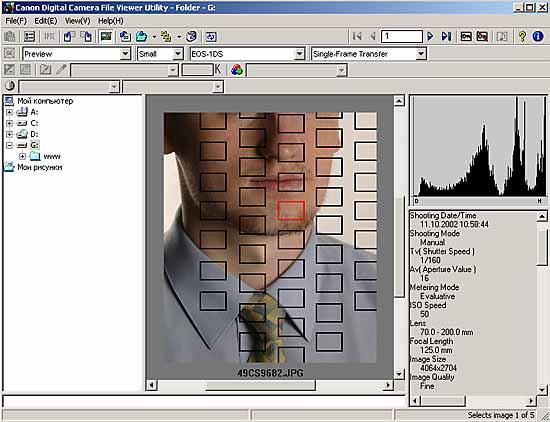Select Мой компьютер in folder tree
Viewport: 550px width, 422px height.
[x=45, y=101]
